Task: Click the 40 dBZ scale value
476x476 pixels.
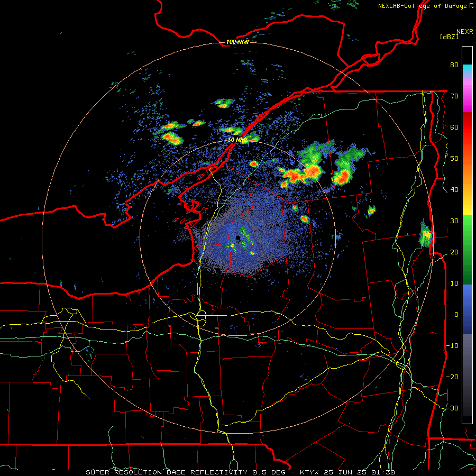Action: 454,190
